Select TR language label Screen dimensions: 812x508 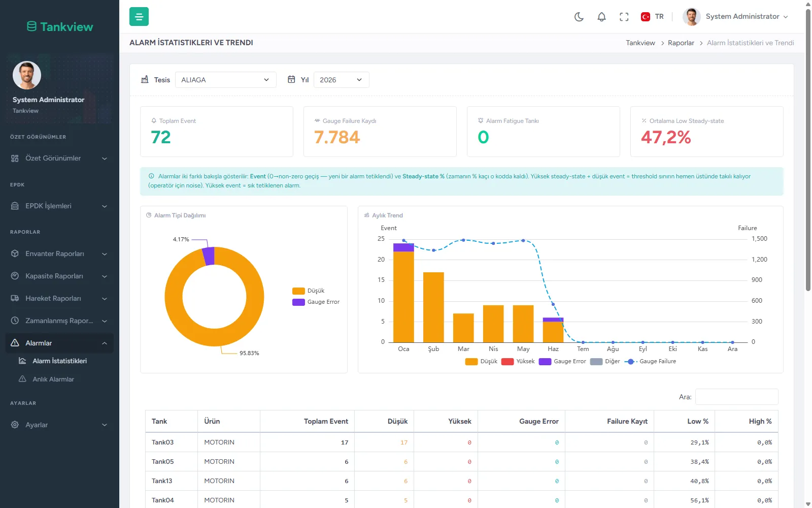pos(659,17)
